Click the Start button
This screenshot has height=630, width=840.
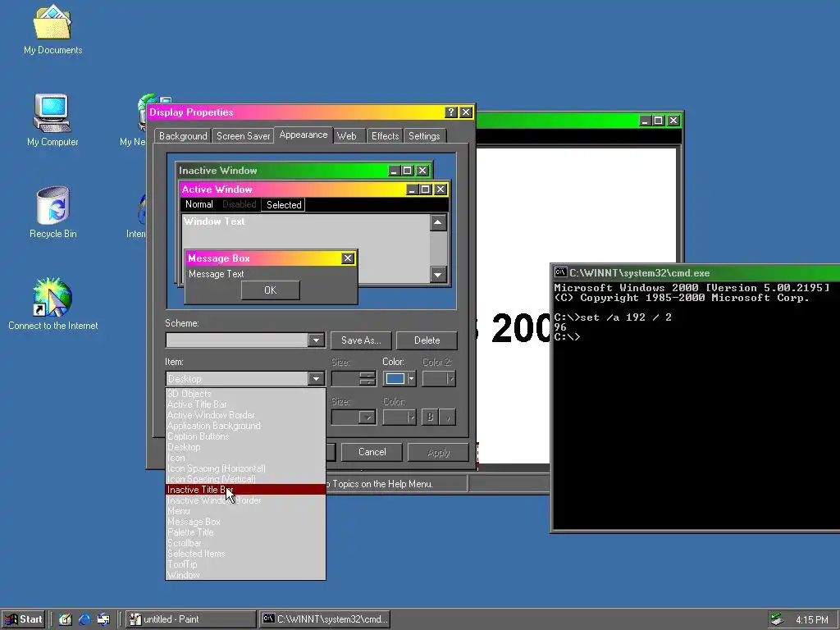tap(24, 619)
